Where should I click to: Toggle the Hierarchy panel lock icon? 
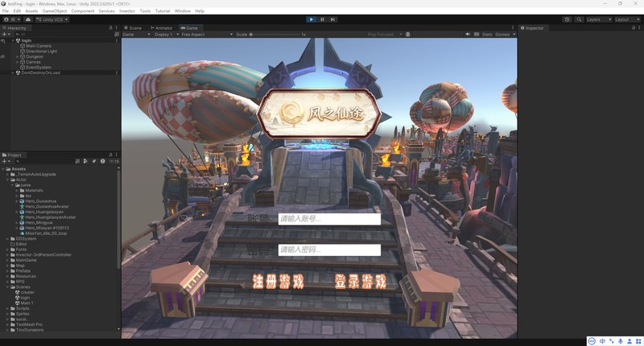coord(110,28)
